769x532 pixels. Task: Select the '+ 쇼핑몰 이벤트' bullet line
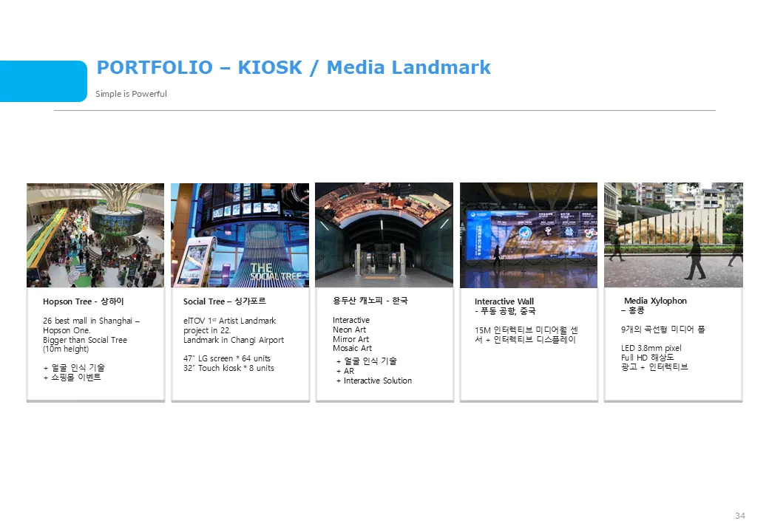(x=72, y=377)
